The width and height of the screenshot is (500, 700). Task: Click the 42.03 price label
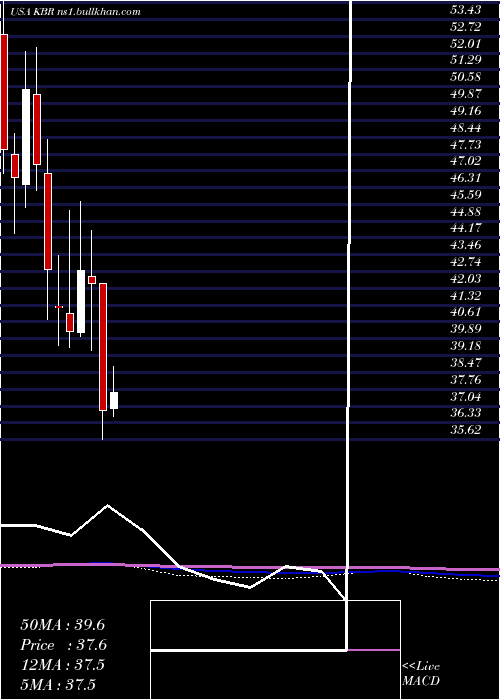tap(465, 279)
